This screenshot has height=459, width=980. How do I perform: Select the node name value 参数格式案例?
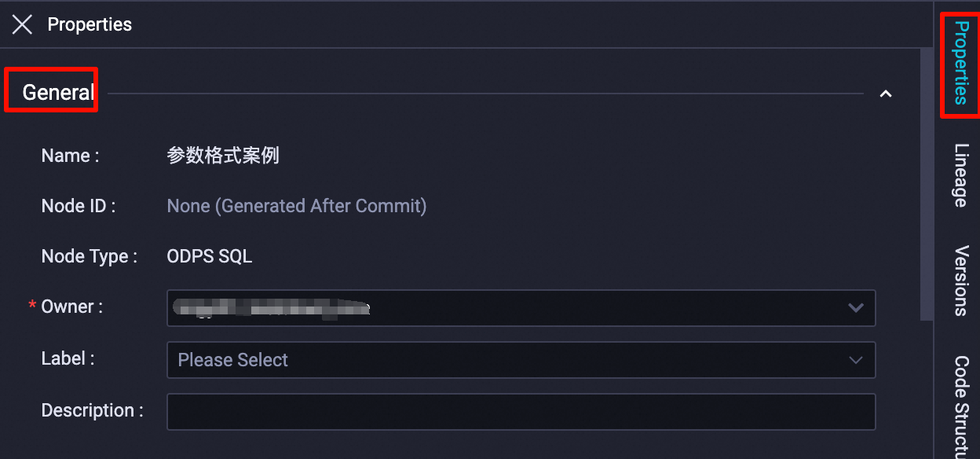click(x=223, y=156)
